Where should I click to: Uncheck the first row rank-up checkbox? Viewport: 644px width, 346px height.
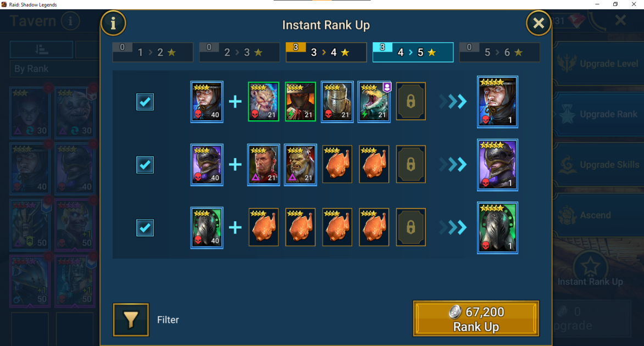pyautogui.click(x=145, y=102)
